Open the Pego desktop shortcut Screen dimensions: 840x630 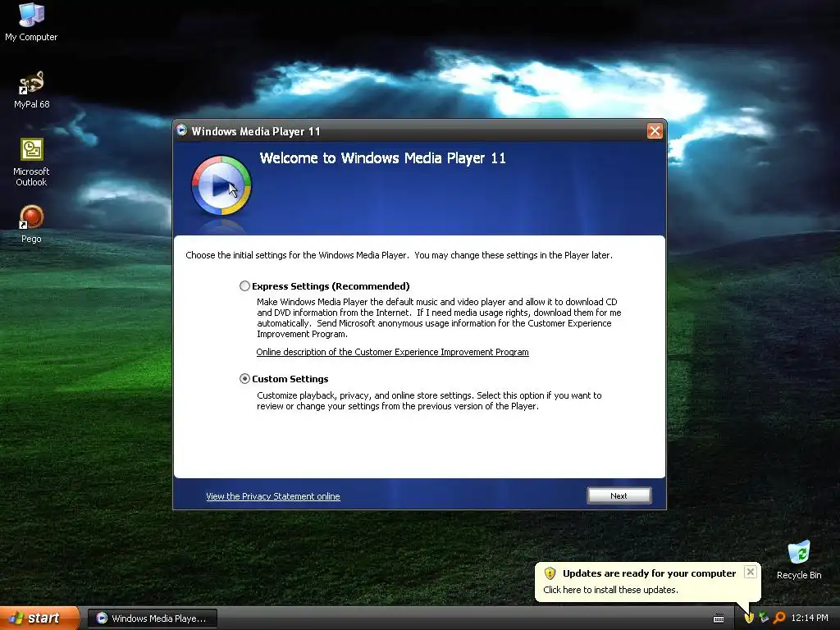[31, 224]
